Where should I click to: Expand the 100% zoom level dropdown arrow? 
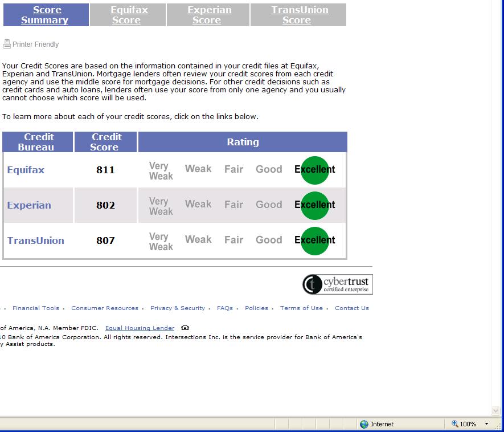(x=486, y=424)
